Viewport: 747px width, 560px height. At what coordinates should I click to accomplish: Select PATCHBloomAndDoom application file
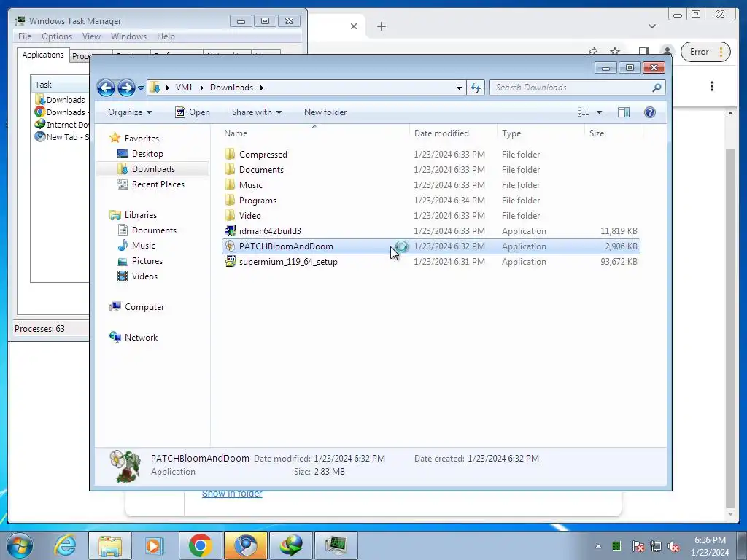pyautogui.click(x=430, y=246)
